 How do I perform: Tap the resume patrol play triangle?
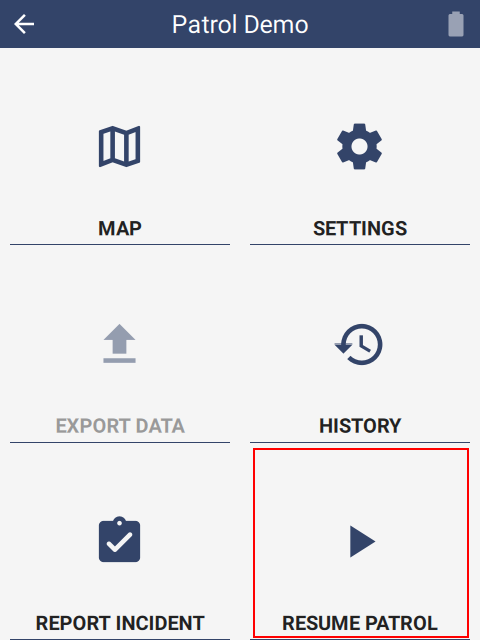[362, 542]
